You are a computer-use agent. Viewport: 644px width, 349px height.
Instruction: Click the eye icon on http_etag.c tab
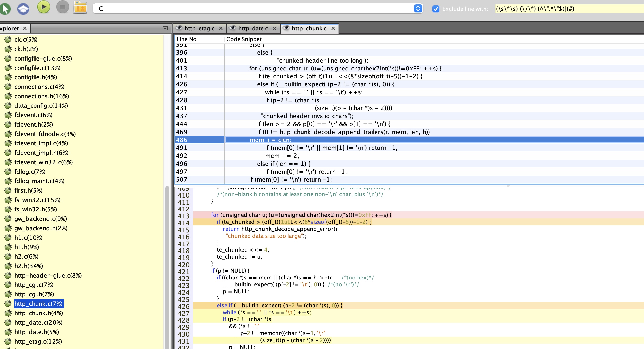pyautogui.click(x=179, y=28)
